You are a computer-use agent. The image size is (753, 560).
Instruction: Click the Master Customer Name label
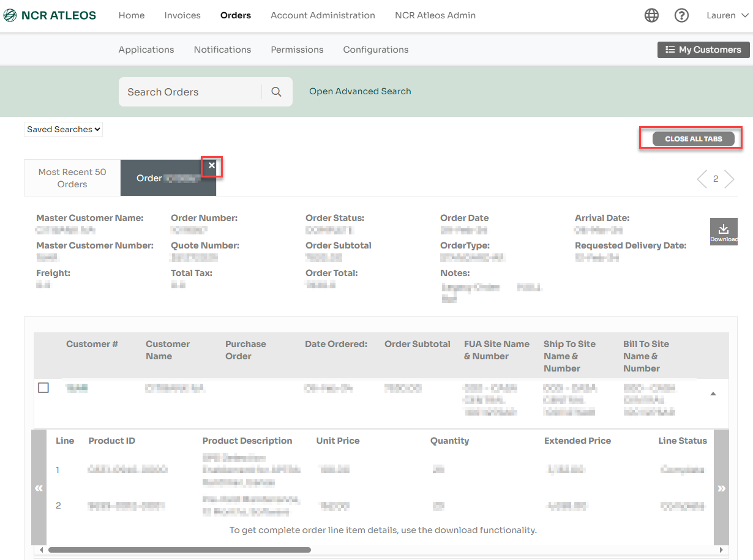[x=90, y=218]
